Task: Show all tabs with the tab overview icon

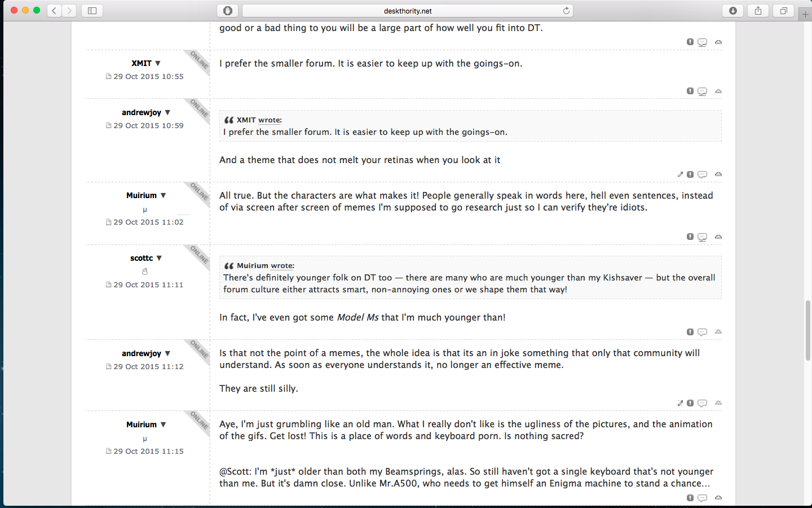Action: pos(783,10)
